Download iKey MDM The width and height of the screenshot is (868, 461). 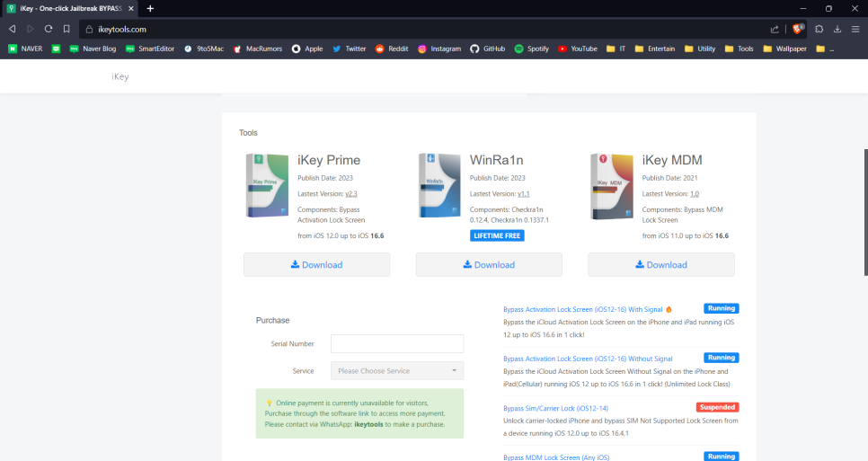[x=661, y=264]
